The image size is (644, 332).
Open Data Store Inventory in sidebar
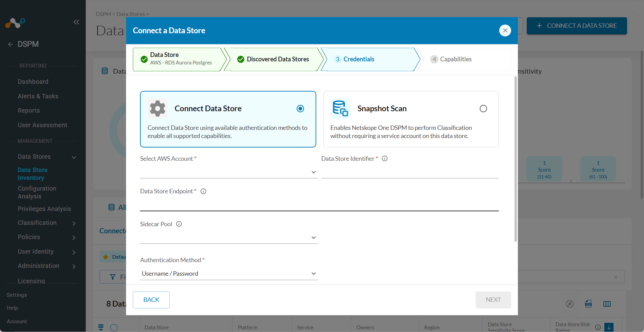click(x=33, y=174)
